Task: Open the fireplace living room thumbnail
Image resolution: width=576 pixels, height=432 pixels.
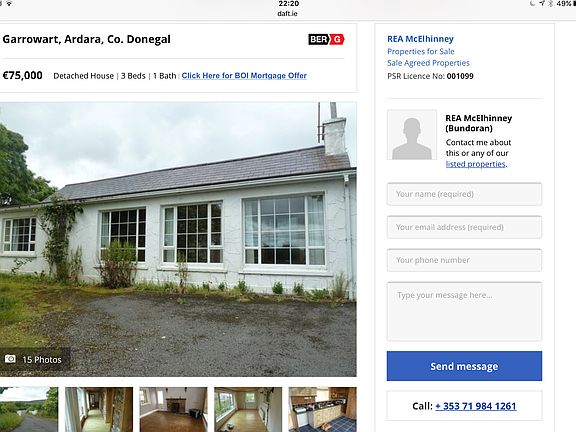Action: click(x=173, y=409)
